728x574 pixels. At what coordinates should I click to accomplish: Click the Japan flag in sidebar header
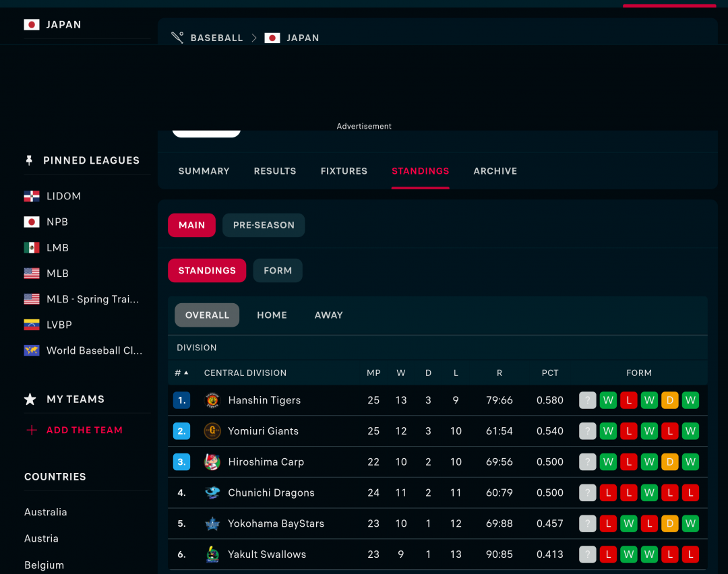point(32,25)
